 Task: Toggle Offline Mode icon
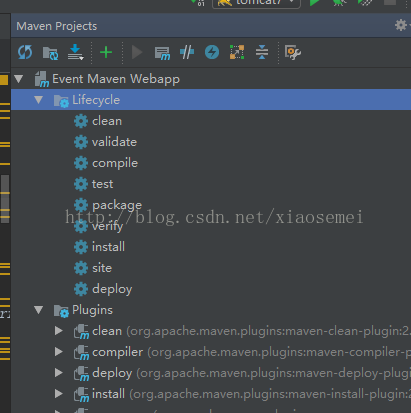(x=187, y=52)
